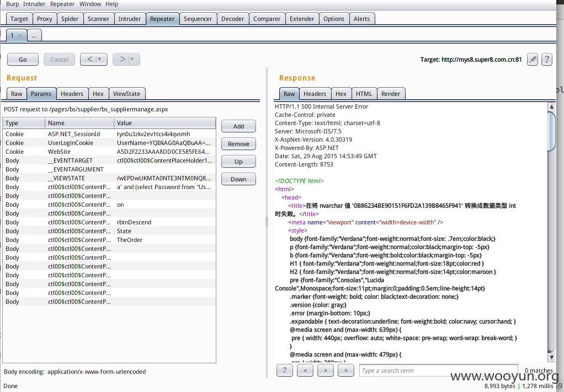Click the Add parameter button
The width and height of the screenshot is (564, 392).
tap(238, 126)
